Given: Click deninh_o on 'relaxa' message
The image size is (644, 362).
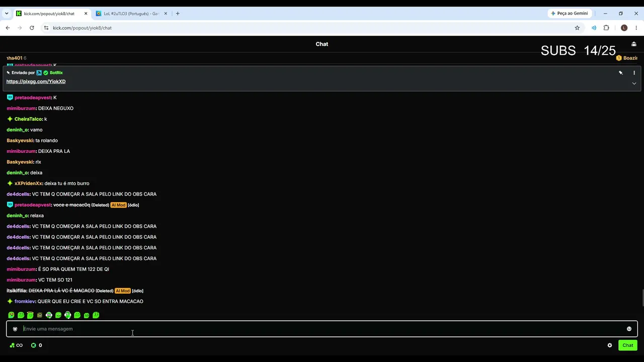Looking at the screenshot, I should [17, 216].
